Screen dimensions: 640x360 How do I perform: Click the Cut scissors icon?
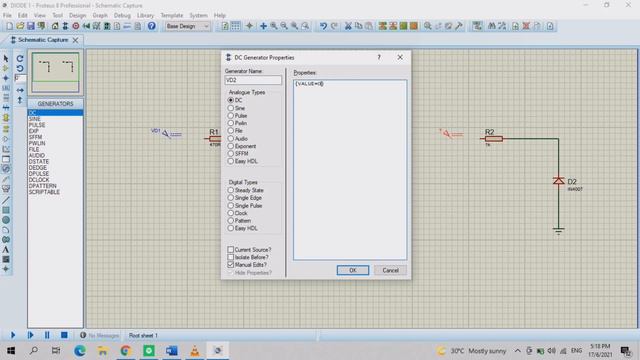[348, 26]
